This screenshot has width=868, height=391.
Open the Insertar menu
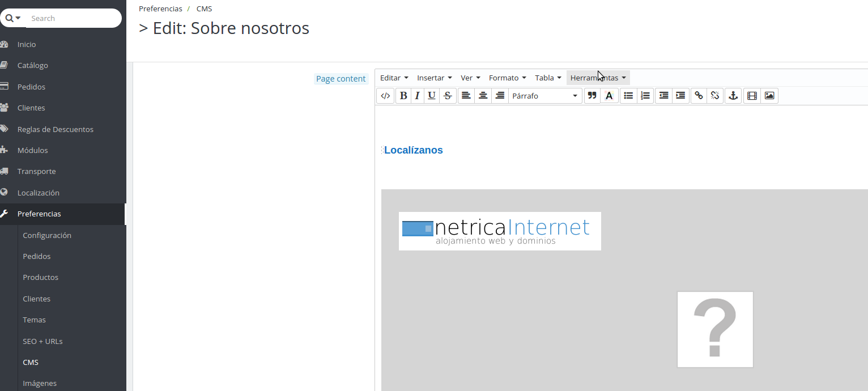[434, 78]
